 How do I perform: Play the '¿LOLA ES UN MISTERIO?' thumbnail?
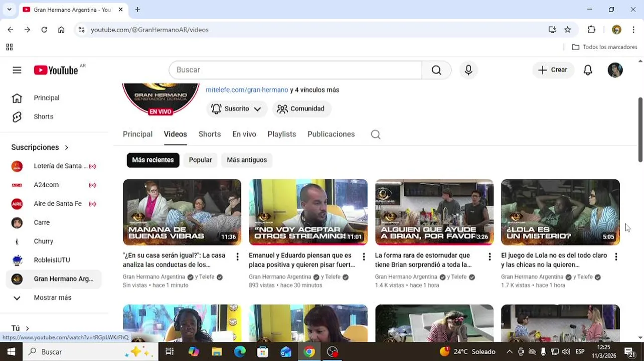560,212
